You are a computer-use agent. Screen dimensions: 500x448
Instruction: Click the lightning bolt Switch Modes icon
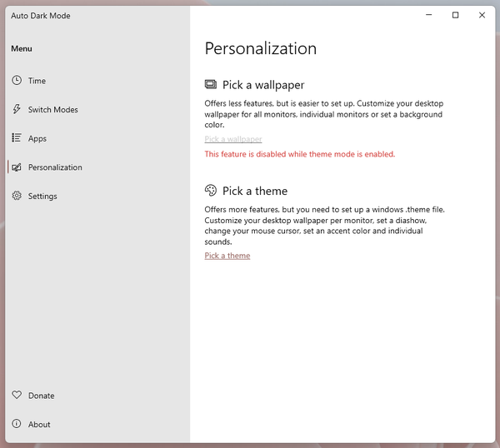17,109
